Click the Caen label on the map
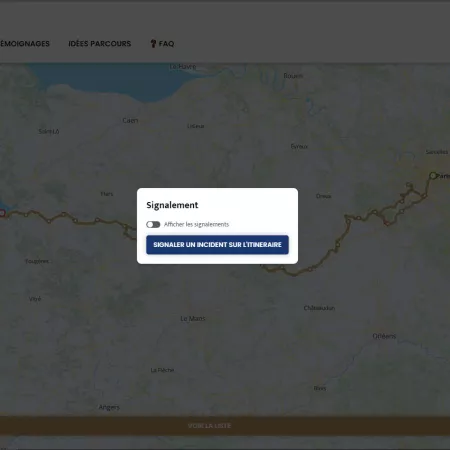This screenshot has height=450, width=450. tap(130, 120)
